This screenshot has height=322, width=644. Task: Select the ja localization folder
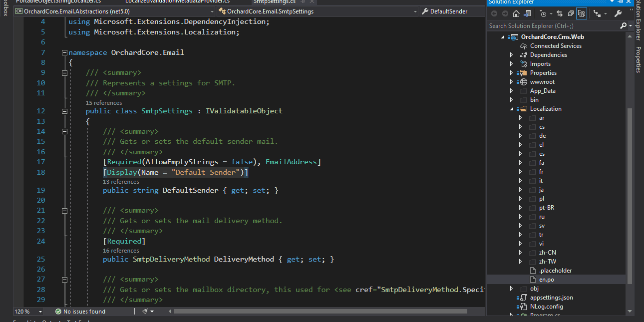tap(541, 190)
